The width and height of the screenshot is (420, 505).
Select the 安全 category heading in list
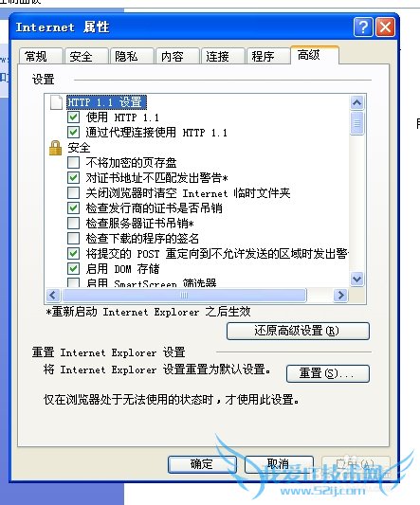coord(79,148)
